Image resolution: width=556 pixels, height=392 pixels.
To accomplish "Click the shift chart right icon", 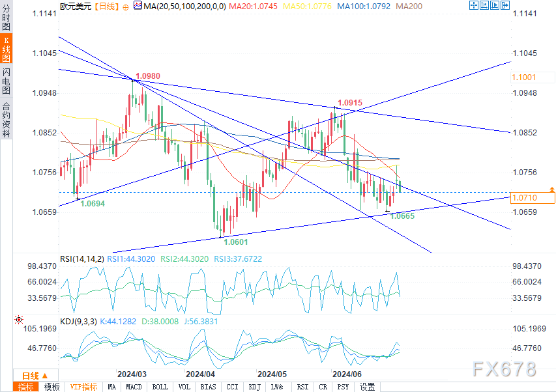I will tap(495, 5).
